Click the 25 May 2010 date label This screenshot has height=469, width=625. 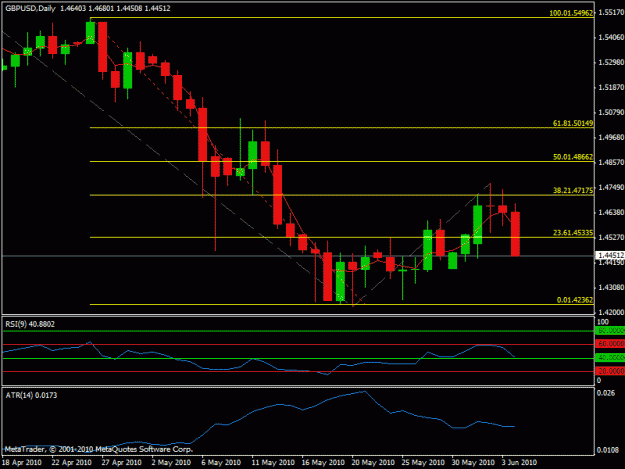coord(423,462)
